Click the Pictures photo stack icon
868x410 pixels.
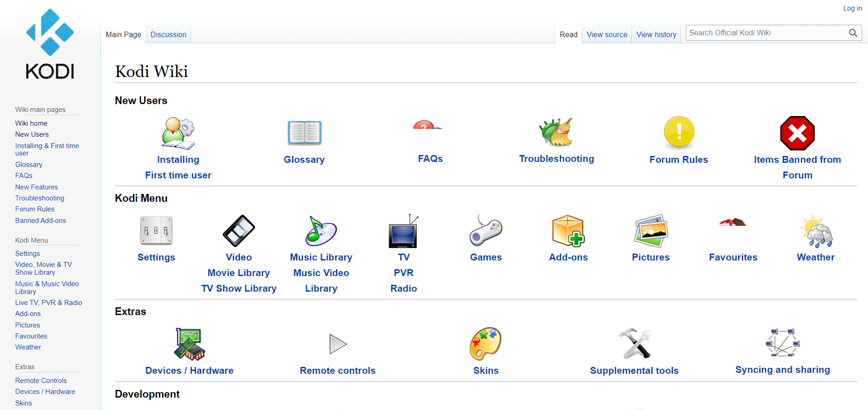point(650,231)
